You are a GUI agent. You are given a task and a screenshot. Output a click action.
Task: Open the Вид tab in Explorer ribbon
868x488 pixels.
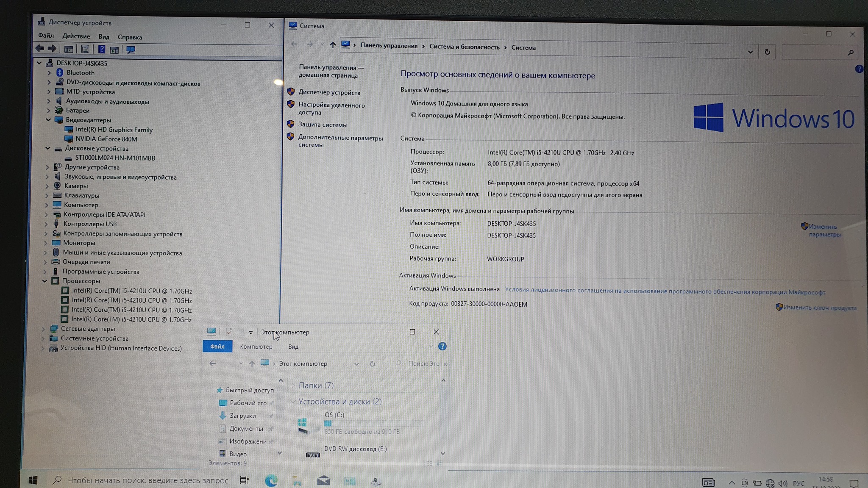pyautogui.click(x=293, y=347)
